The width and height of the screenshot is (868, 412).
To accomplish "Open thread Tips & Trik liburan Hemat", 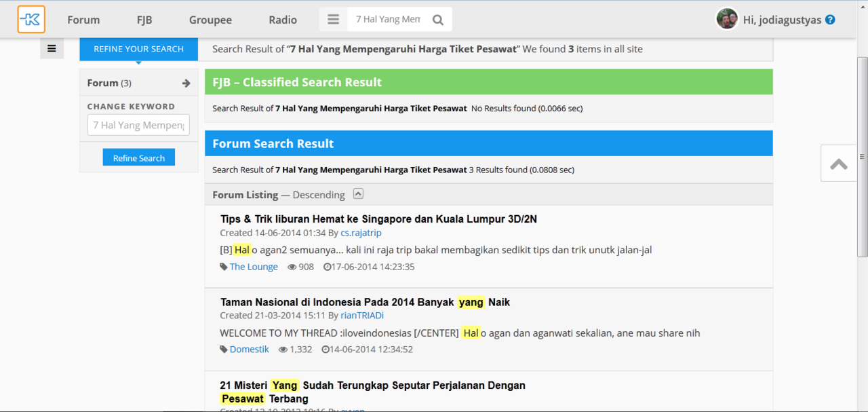I will click(x=378, y=219).
